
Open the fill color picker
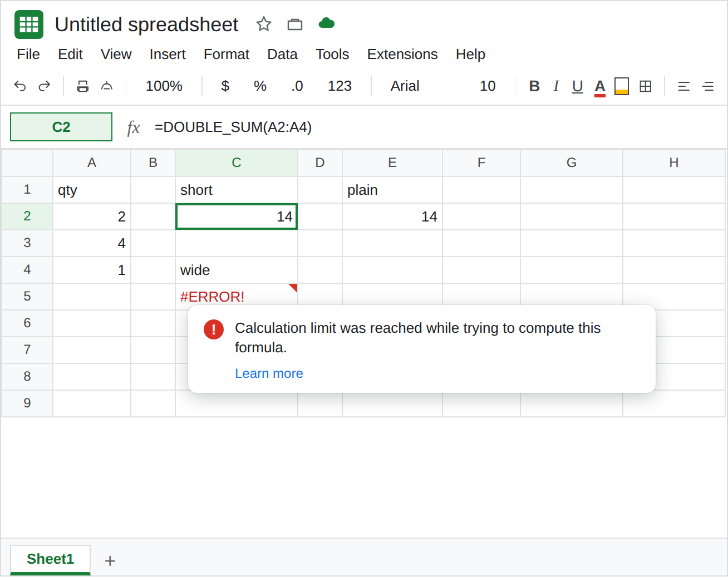622,86
